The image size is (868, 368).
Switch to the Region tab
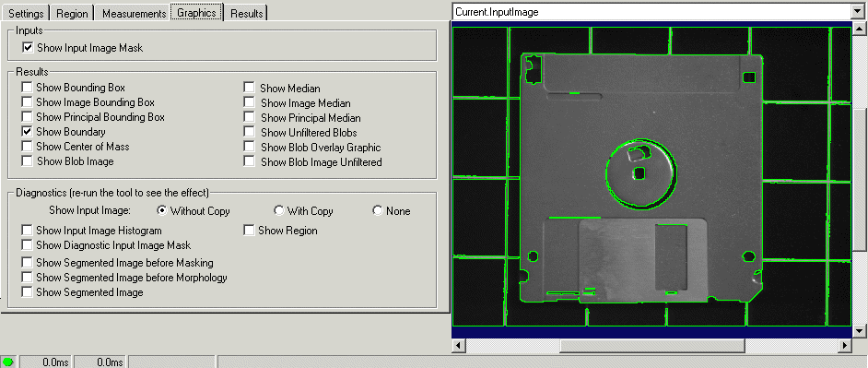point(71,13)
